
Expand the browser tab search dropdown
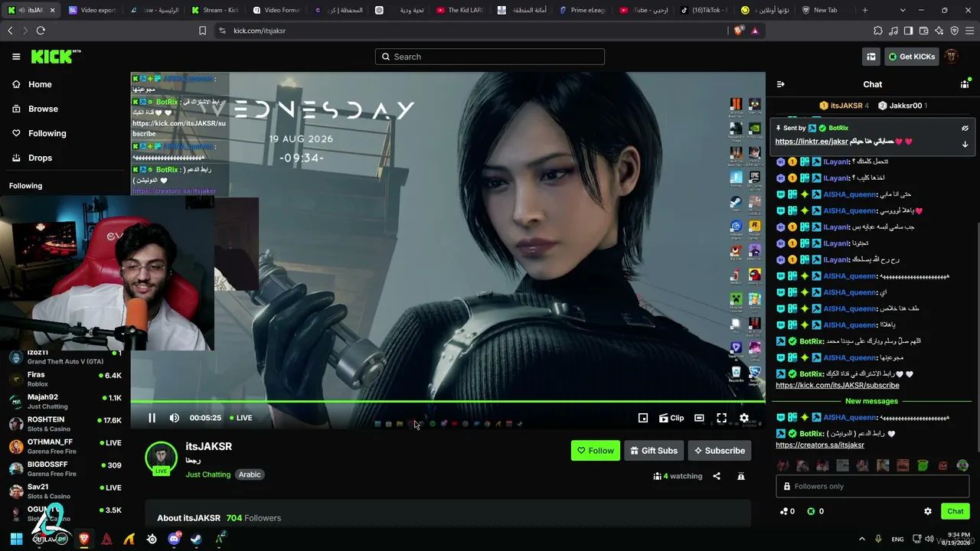coord(903,10)
